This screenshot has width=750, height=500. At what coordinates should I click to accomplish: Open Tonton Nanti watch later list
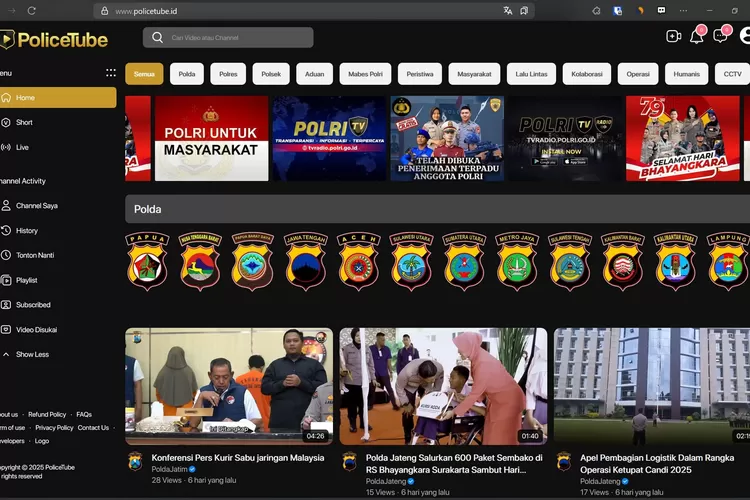point(34,255)
